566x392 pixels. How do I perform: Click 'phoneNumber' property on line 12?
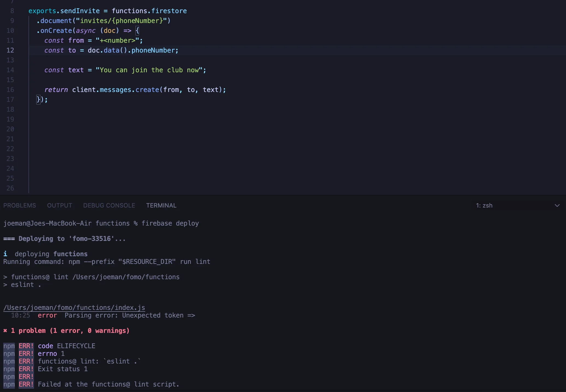[153, 50]
